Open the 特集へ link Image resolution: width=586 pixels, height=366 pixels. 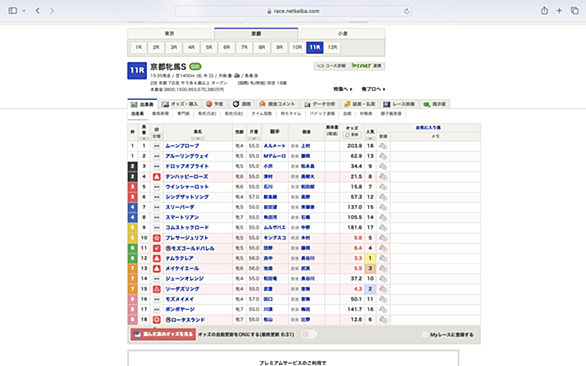pyautogui.click(x=343, y=89)
